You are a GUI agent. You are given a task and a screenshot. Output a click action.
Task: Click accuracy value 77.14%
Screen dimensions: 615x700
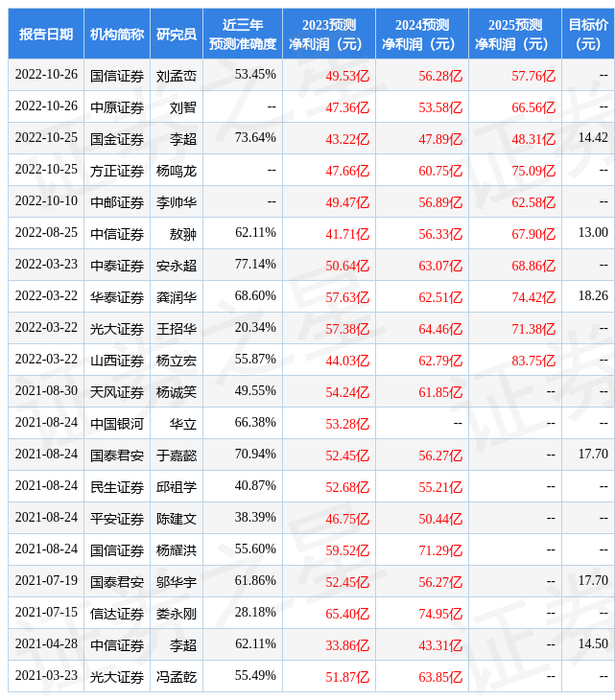tap(255, 265)
